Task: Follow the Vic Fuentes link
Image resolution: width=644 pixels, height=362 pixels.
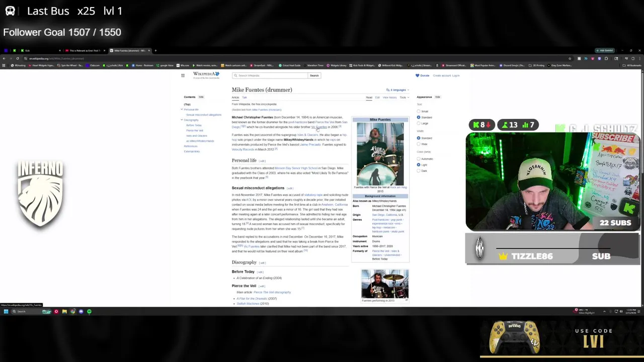Action: pos(319,127)
